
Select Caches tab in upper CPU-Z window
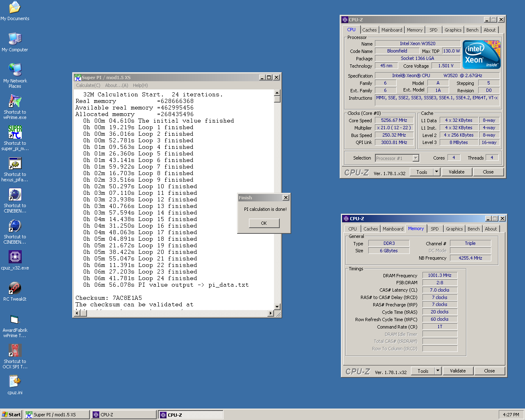tap(369, 30)
